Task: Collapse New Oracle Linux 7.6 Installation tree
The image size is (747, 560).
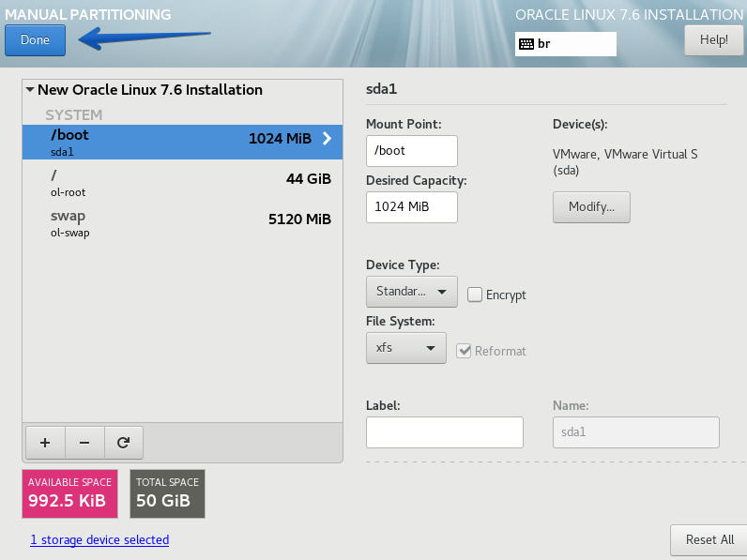Action: pyautogui.click(x=30, y=91)
